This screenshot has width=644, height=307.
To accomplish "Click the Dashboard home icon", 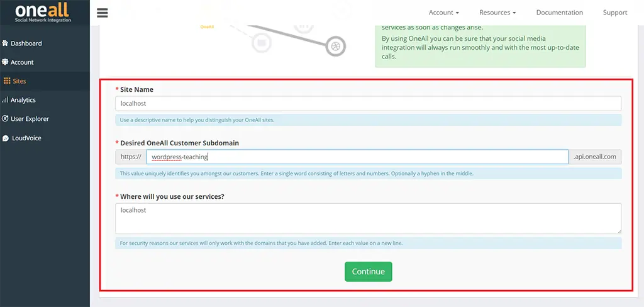I will coord(5,43).
